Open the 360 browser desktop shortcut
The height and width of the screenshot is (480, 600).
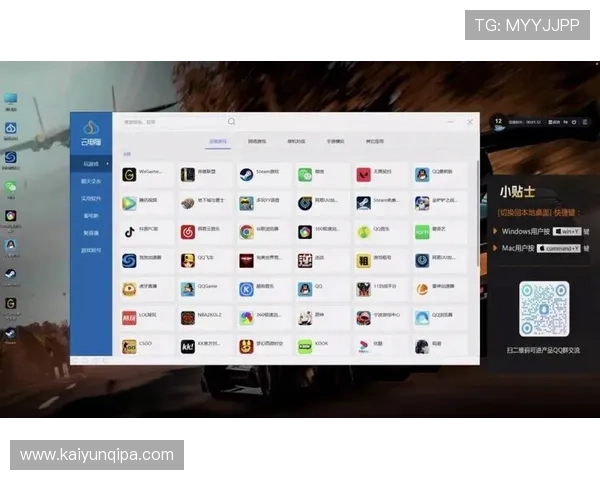click(x=11, y=219)
